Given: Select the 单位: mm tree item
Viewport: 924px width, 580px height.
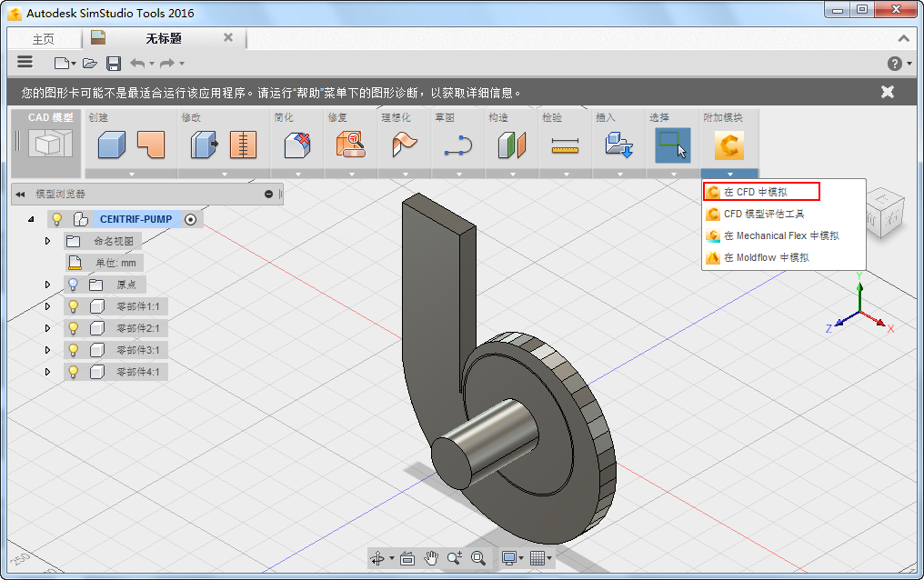Looking at the screenshot, I should click(105, 263).
